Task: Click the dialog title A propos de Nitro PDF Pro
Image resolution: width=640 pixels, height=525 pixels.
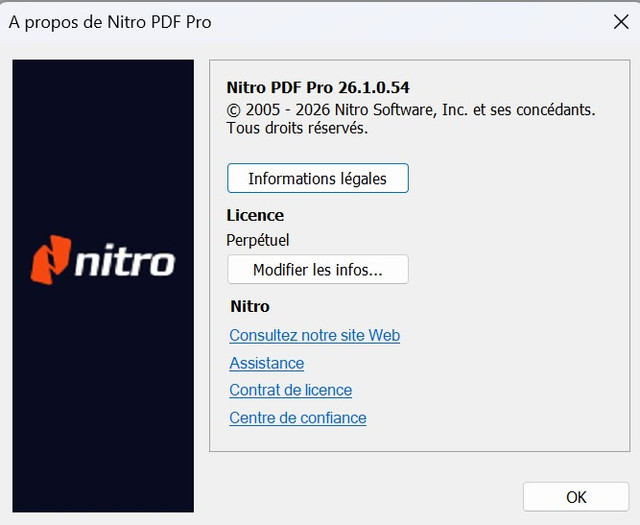Action: [x=110, y=22]
